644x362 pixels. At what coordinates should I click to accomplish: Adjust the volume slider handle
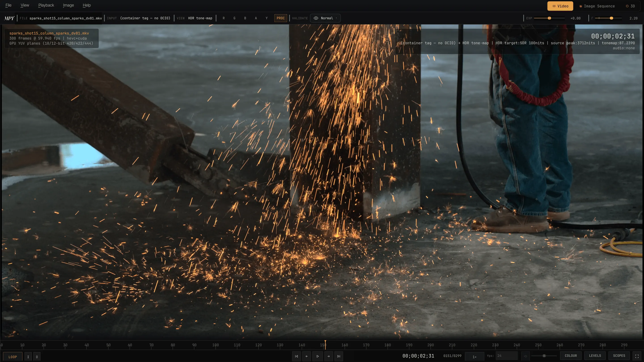pos(544,356)
